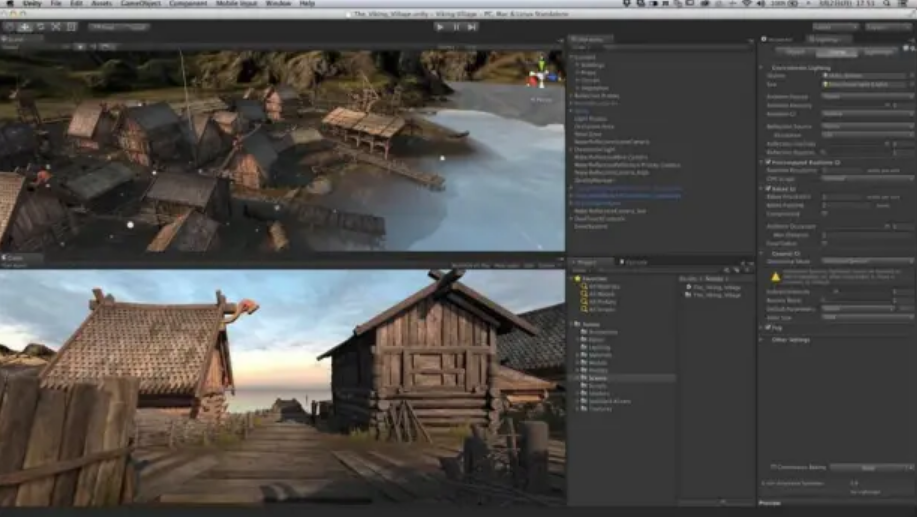Click the Apple menu icon
This screenshot has height=517, width=917.
[x=10, y=4]
